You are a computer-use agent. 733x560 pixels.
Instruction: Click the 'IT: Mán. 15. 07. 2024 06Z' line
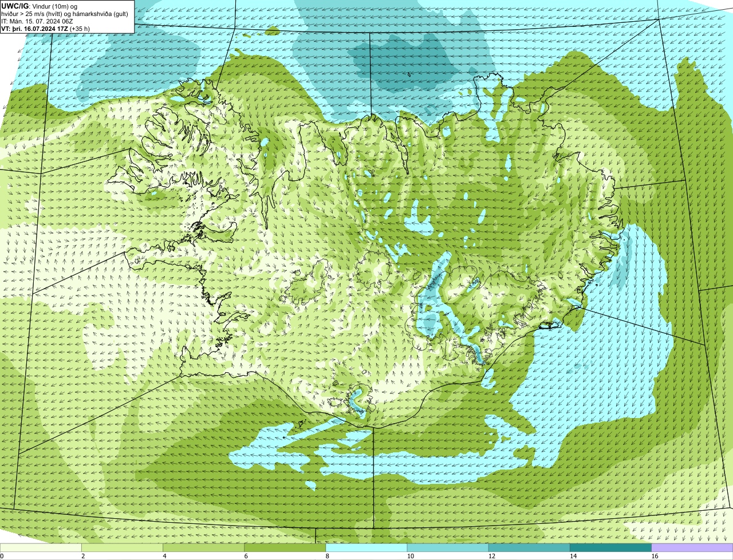click(x=37, y=21)
